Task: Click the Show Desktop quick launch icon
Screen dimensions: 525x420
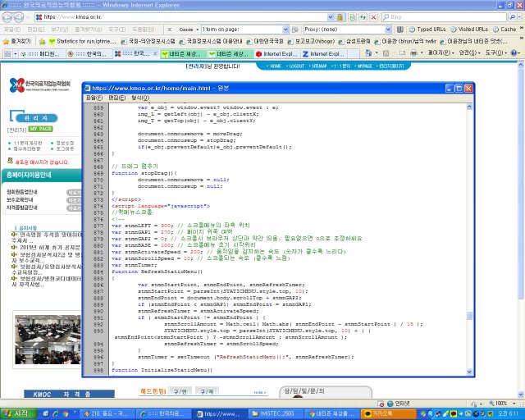Action: tap(46, 413)
